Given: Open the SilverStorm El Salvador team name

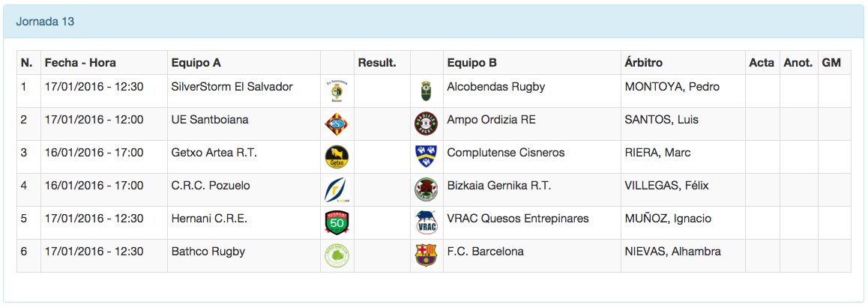Looking at the screenshot, I should pos(232,87).
